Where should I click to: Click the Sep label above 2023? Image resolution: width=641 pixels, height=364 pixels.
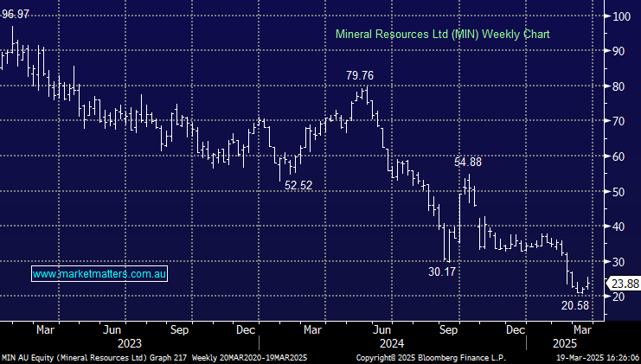point(179,329)
